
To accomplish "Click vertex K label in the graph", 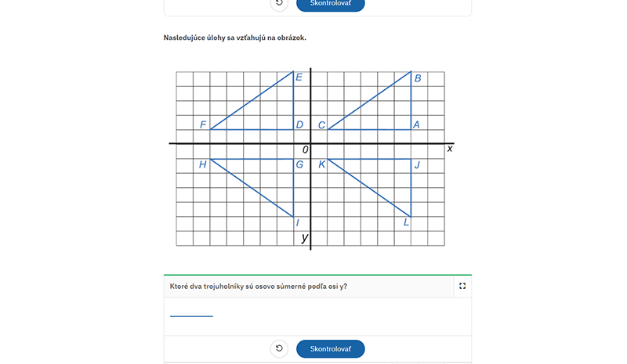I will coord(322,164).
